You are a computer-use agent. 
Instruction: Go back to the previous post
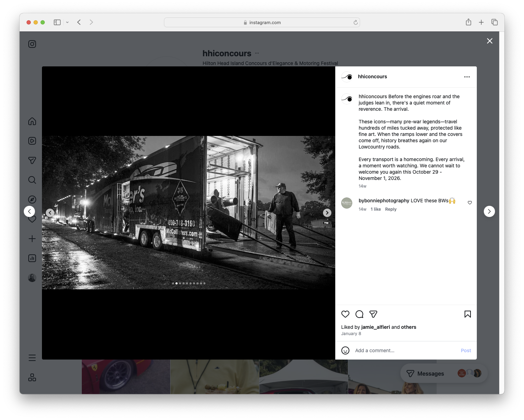(29, 211)
